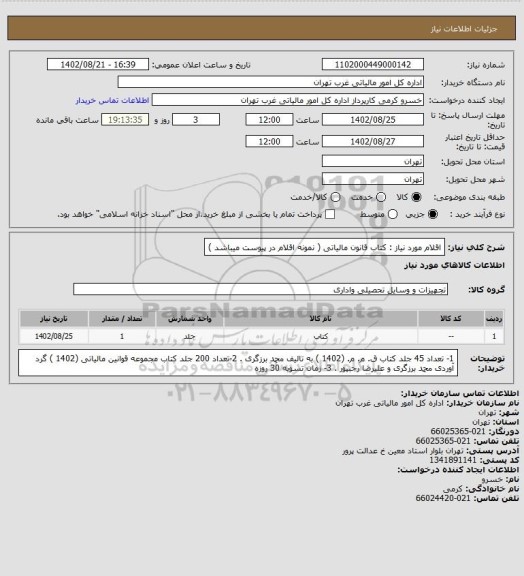Click the remaining days field showing 3
Screen dimensions: 524x576
pos(196,120)
